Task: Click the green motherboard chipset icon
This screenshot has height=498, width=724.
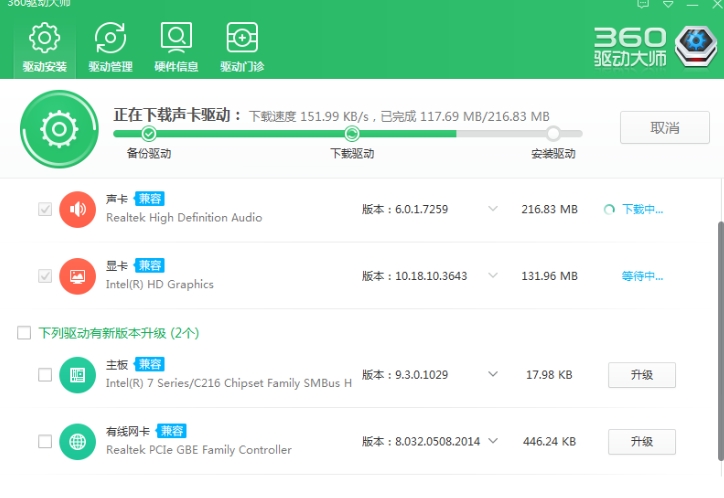Action: pyautogui.click(x=78, y=375)
